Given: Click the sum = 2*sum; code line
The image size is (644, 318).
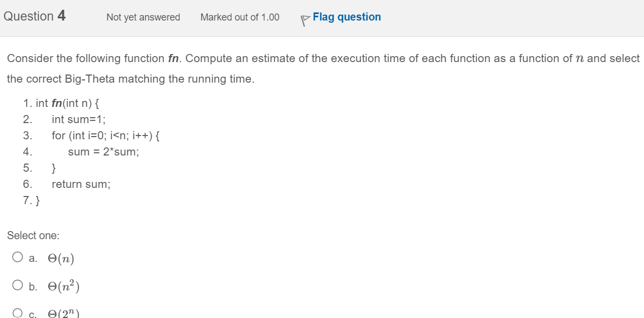Looking at the screenshot, I should tap(103, 152).
